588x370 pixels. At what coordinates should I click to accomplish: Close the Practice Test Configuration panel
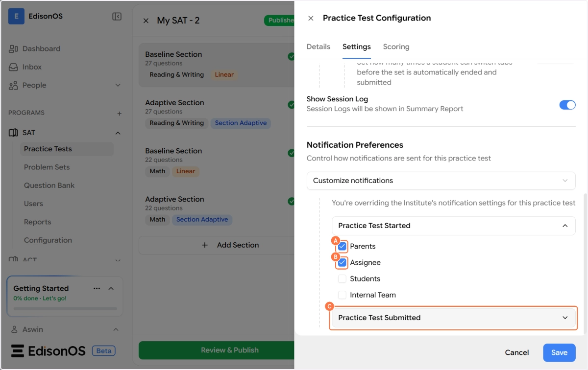[311, 18]
